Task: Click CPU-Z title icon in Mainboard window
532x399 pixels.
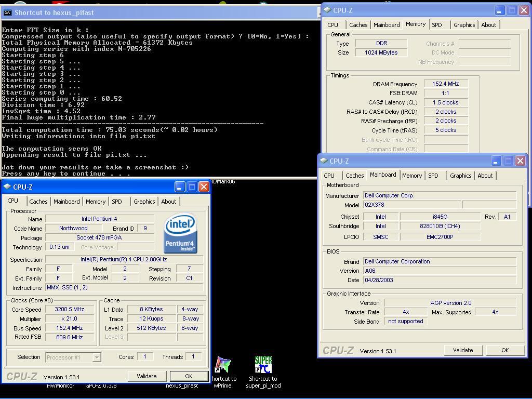Action: (323, 161)
